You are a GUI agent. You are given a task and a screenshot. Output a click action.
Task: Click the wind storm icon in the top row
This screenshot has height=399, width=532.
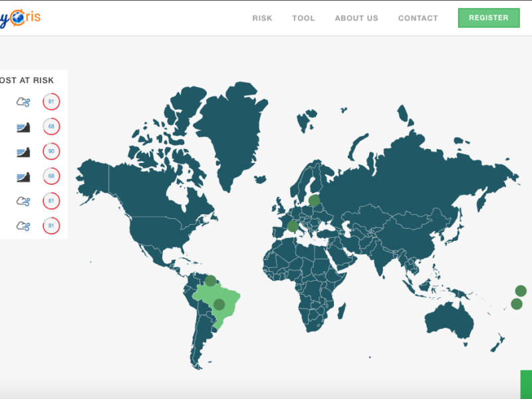coord(23,102)
